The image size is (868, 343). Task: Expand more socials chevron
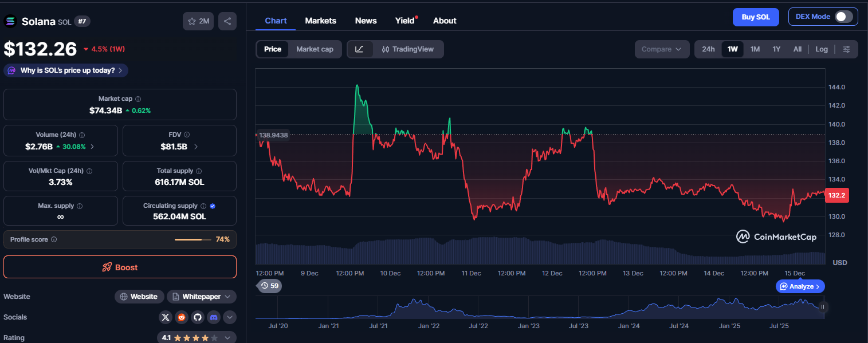pyautogui.click(x=229, y=317)
